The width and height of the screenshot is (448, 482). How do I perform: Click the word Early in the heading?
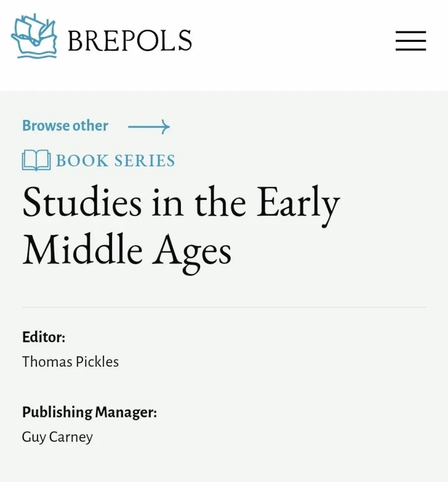pyautogui.click(x=298, y=204)
